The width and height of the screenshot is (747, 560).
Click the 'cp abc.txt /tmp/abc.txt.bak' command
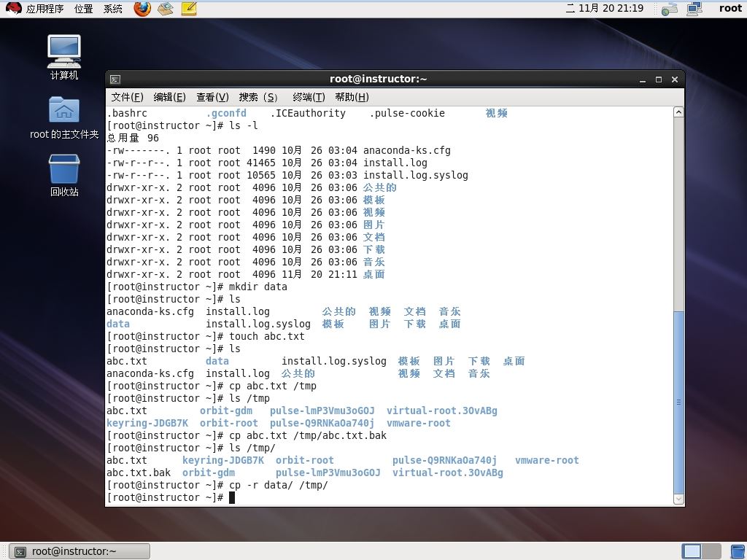tap(308, 435)
